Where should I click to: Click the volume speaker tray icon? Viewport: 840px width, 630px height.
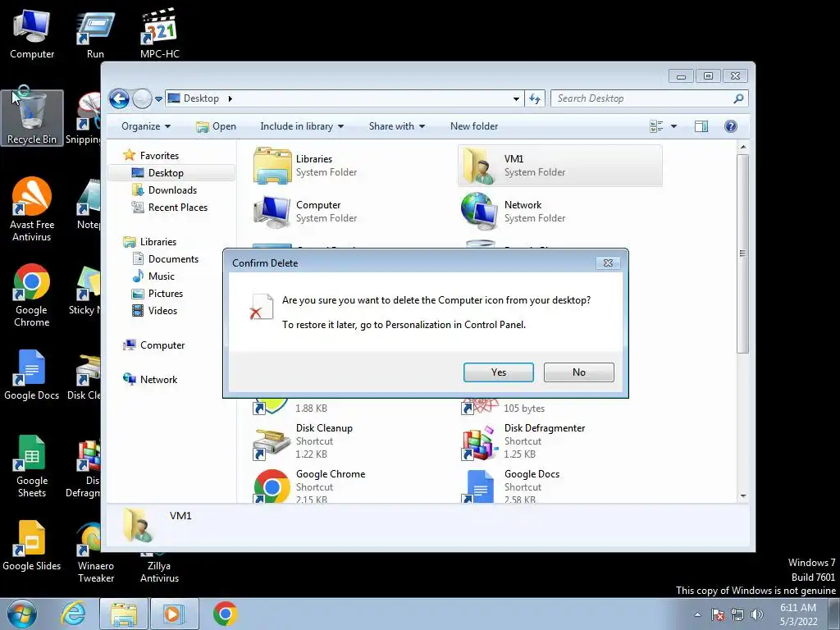point(757,614)
